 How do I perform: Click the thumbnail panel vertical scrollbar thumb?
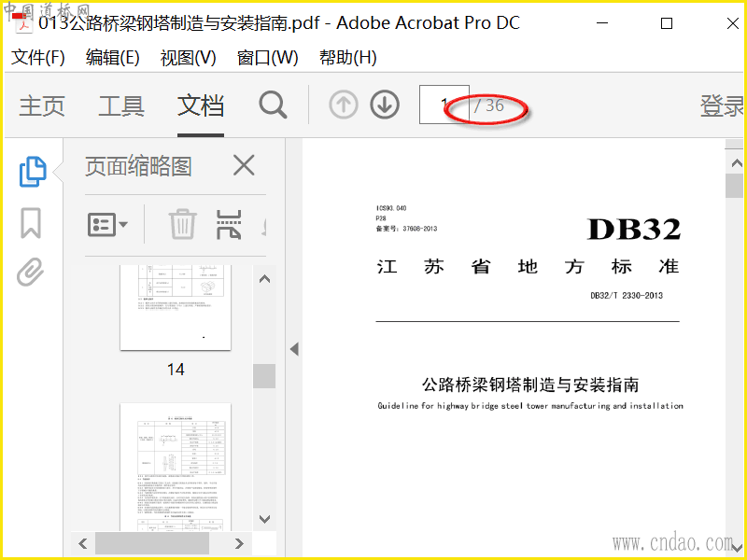point(264,376)
